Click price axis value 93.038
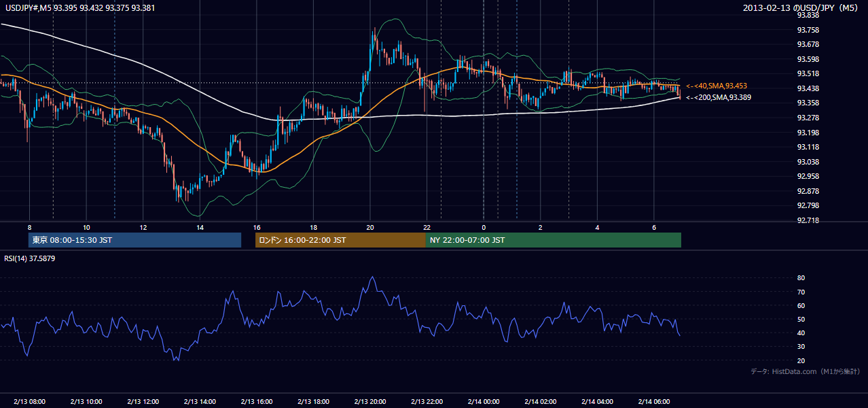This screenshot has width=868, height=408. point(808,162)
